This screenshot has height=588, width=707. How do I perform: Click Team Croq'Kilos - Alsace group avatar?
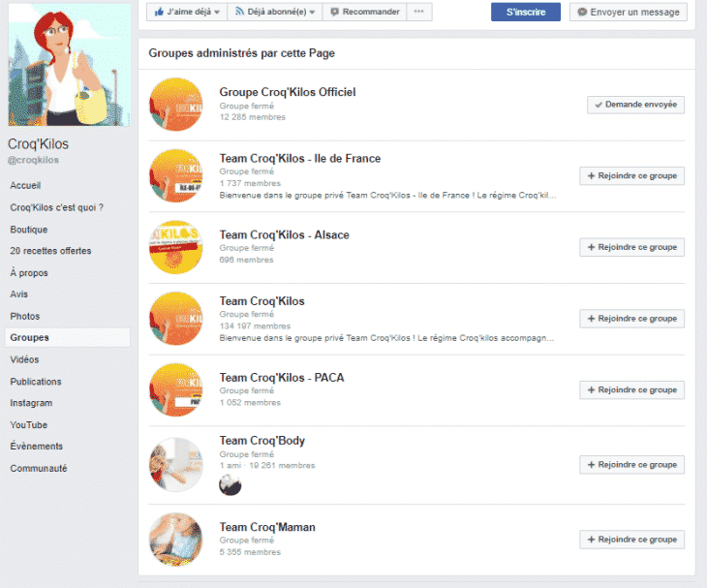click(x=176, y=247)
